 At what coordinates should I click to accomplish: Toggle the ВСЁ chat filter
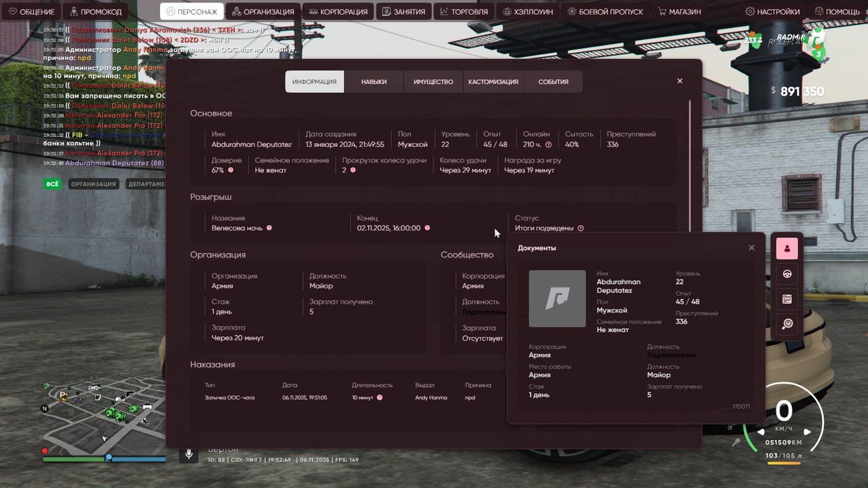pyautogui.click(x=52, y=184)
